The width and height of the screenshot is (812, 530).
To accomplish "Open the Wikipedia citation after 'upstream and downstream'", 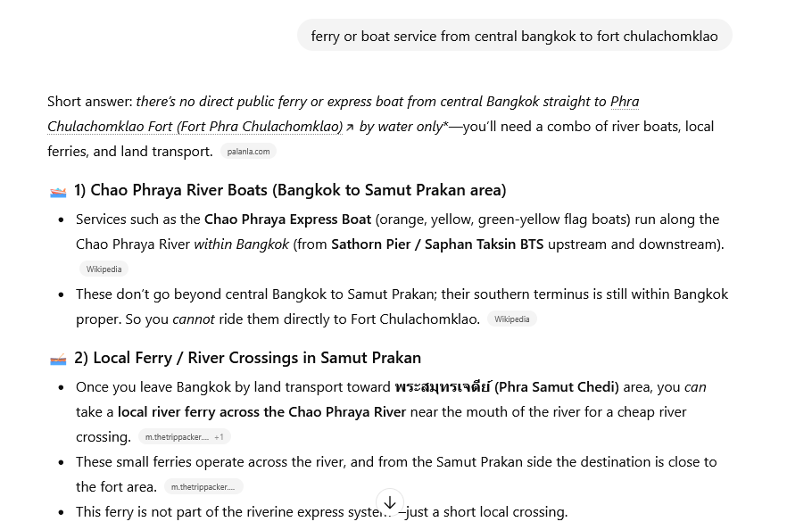I will click(x=104, y=269).
